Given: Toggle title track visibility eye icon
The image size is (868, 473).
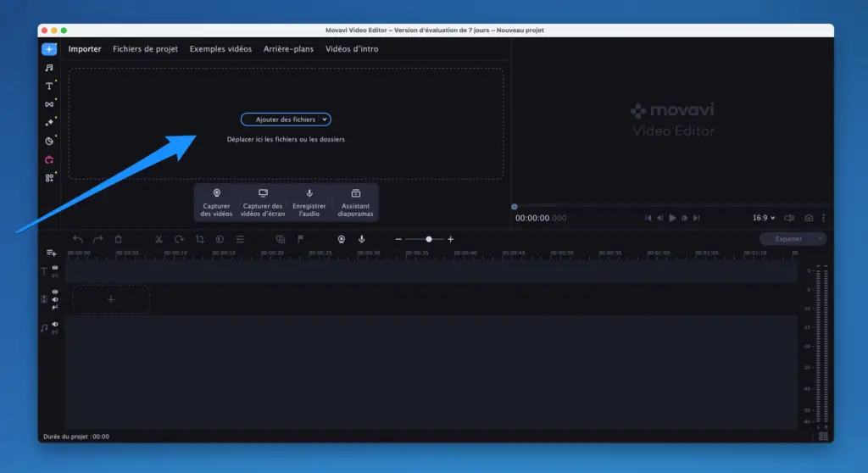Looking at the screenshot, I should click(x=55, y=268).
